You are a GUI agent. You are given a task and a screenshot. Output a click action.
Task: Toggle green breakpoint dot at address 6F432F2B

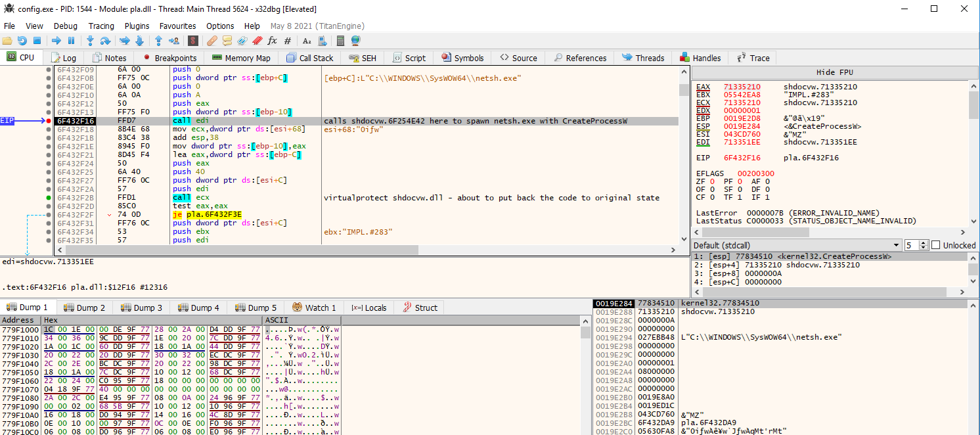tap(49, 197)
